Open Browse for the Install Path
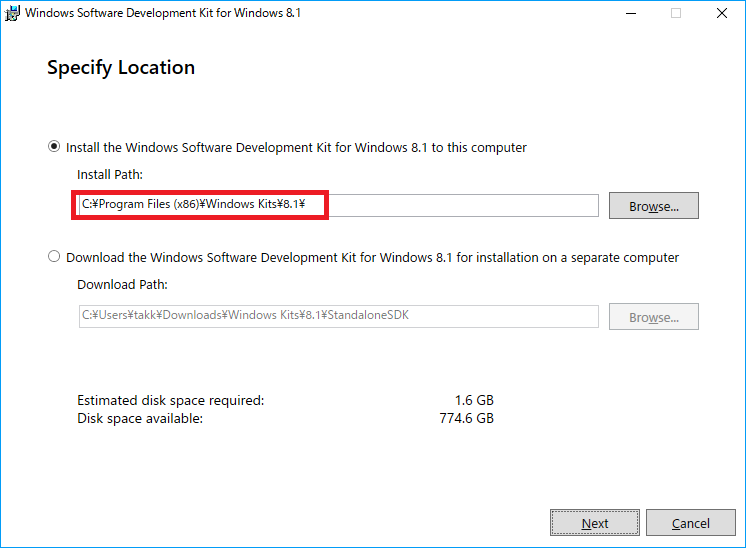Viewport: 746px width, 548px height. [x=654, y=206]
